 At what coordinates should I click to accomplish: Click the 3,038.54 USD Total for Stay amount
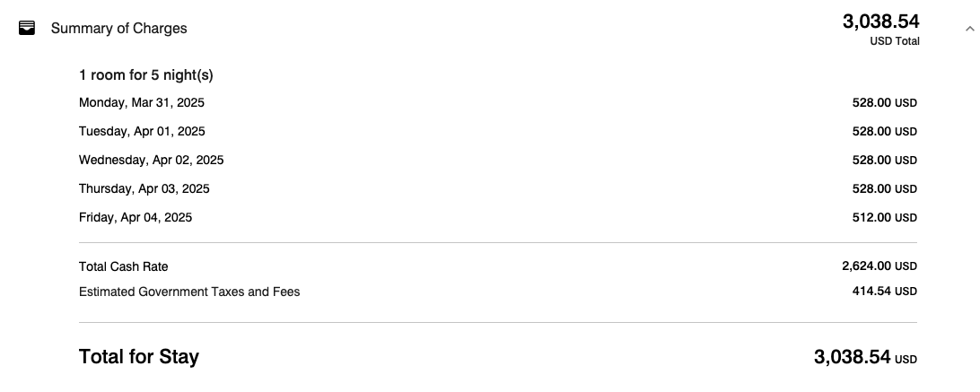click(x=865, y=358)
